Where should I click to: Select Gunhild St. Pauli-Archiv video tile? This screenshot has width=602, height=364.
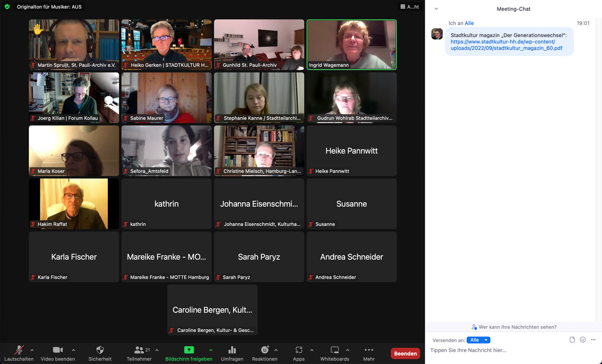click(259, 45)
